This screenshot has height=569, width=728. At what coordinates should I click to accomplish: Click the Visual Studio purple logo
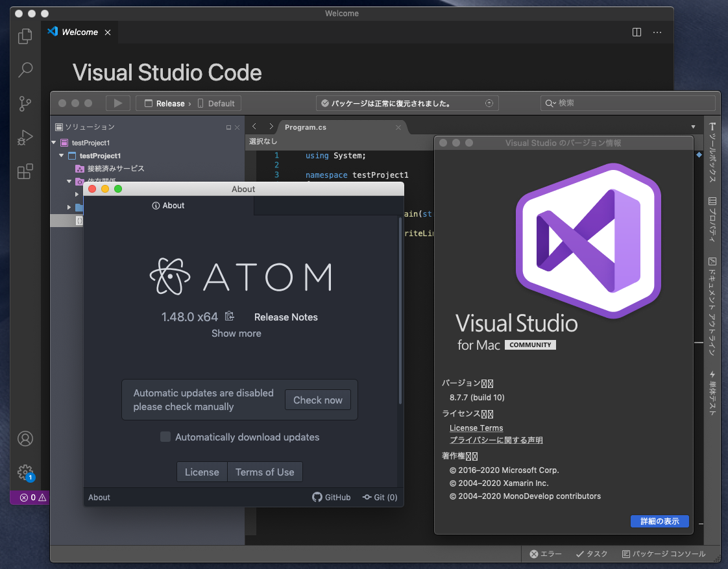tap(588, 241)
